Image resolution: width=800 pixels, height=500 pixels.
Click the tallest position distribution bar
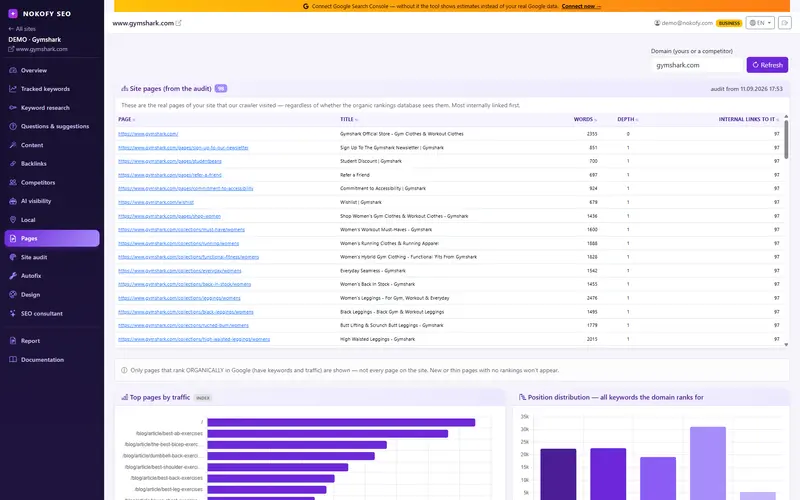pyautogui.click(x=708, y=463)
